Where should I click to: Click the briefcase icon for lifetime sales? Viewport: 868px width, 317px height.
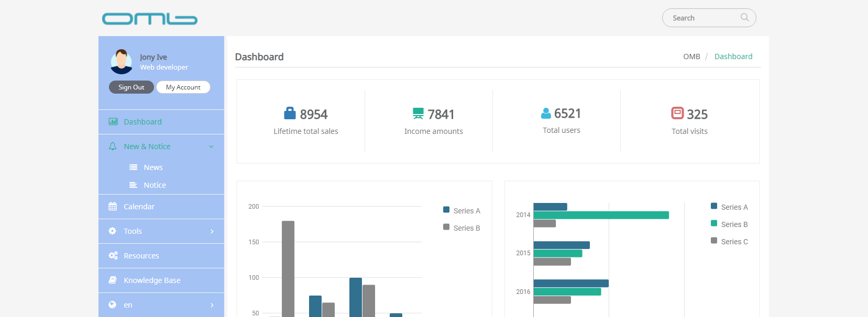point(290,114)
